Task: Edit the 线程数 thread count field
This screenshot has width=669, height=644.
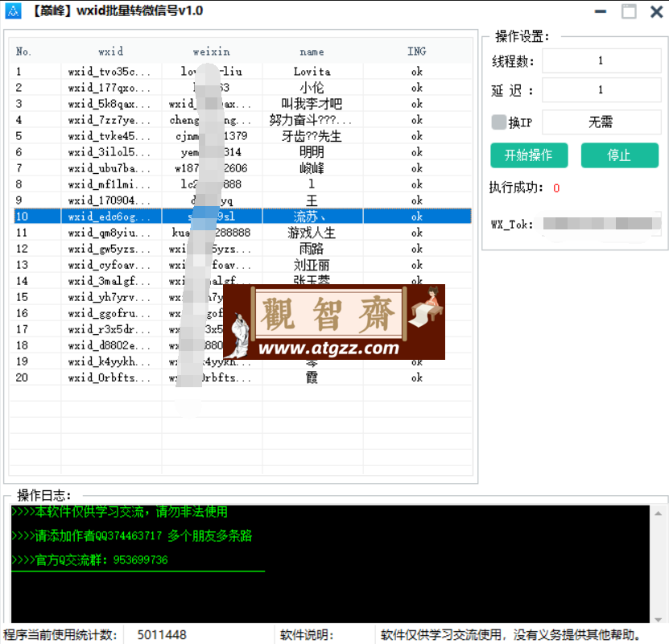Action: pos(601,60)
